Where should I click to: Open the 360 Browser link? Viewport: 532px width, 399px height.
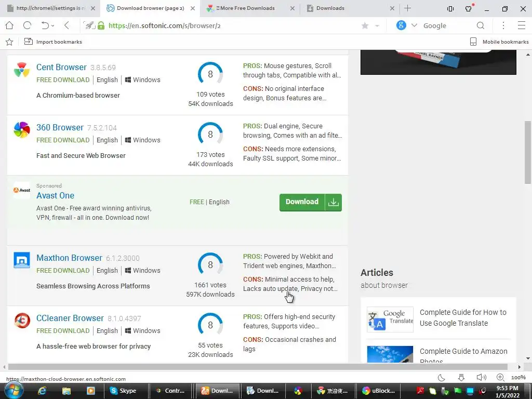pos(60,128)
